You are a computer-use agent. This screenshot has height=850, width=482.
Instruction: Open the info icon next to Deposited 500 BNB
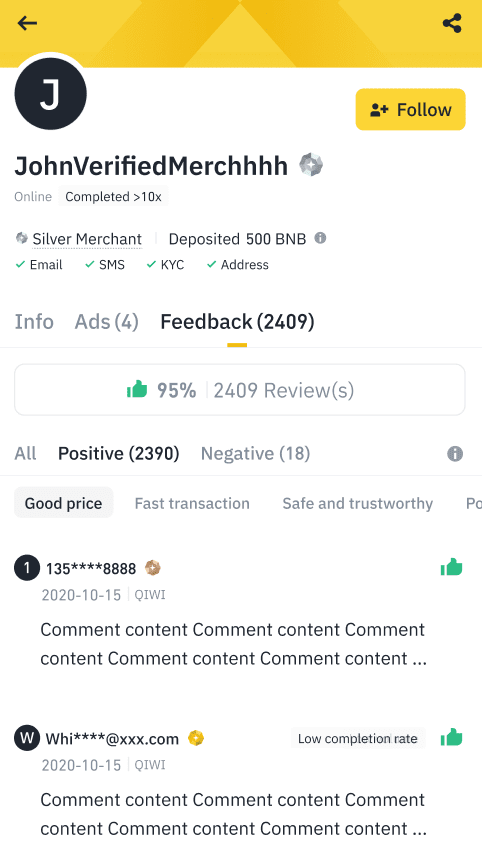[x=320, y=238]
